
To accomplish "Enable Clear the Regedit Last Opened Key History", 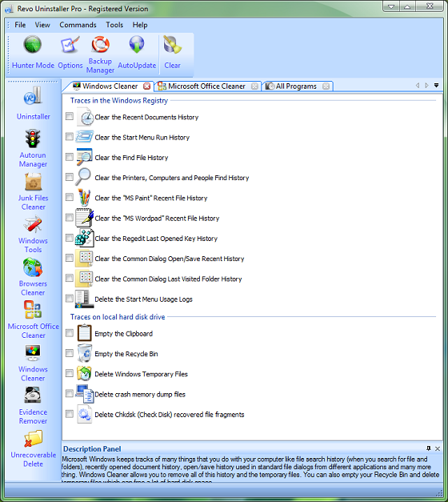I will pos(70,238).
